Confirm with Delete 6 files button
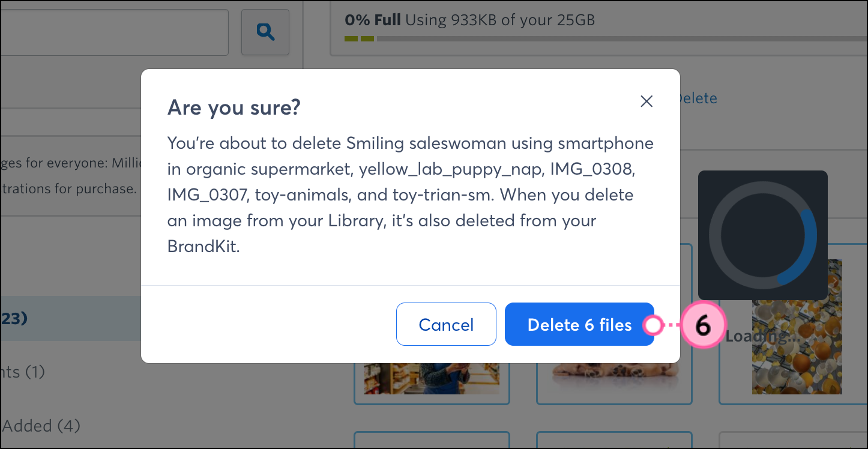The height and width of the screenshot is (449, 868). (x=579, y=325)
